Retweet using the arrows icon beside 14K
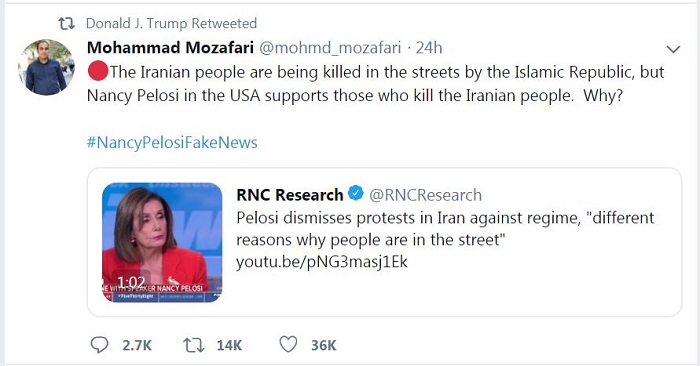 pos(194,345)
